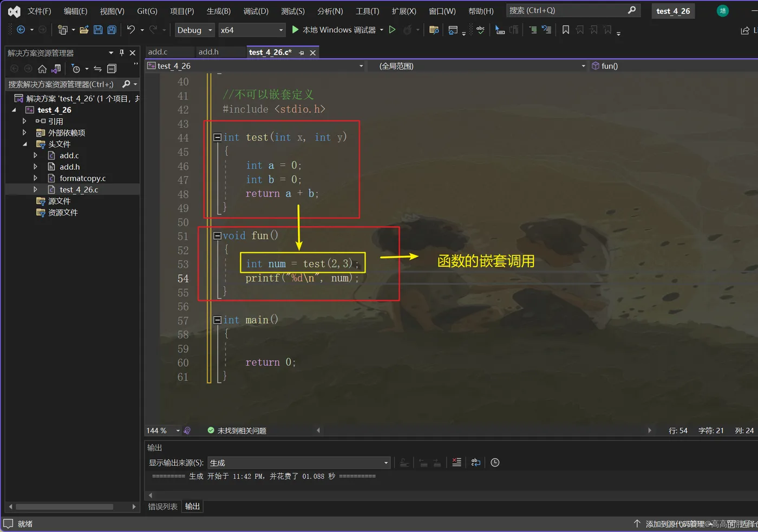Click the clock icon in the output toolbar
Viewport: 758px width, 532px height.
[x=495, y=462]
